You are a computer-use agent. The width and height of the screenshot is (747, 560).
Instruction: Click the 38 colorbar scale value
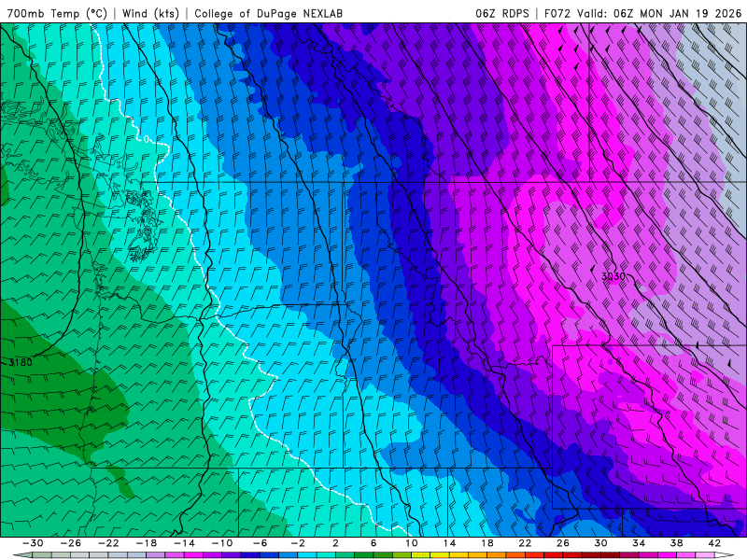(676, 543)
